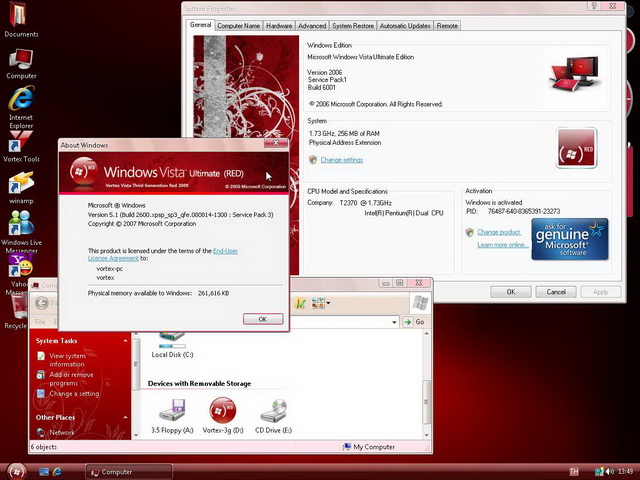The height and width of the screenshot is (480, 640).
Task: Select the CD Drive (E:) icon
Action: (x=273, y=416)
